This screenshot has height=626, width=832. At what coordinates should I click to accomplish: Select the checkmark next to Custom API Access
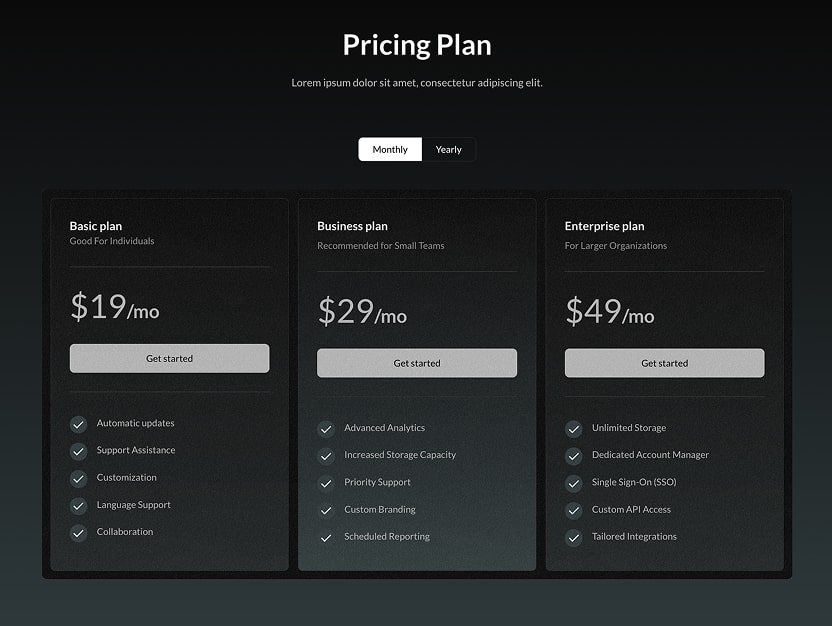[x=574, y=509]
